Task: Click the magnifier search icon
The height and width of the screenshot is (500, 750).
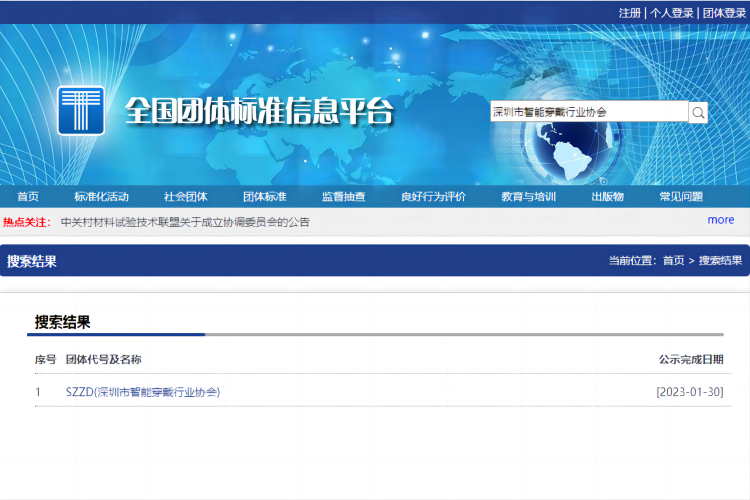Action: (699, 113)
